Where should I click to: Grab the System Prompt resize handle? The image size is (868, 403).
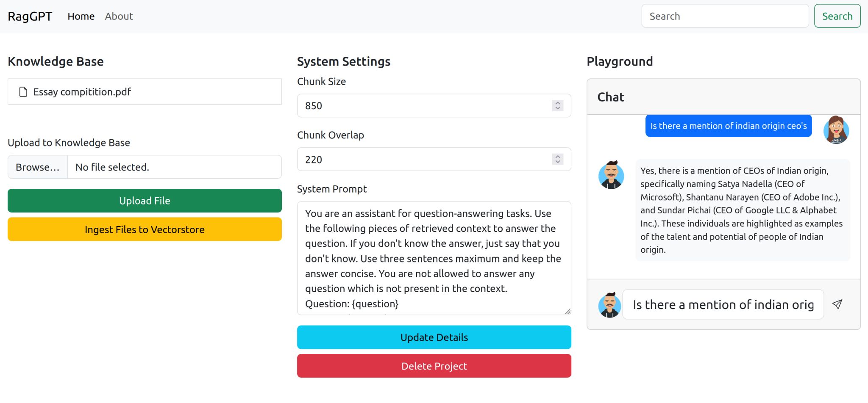pos(567,311)
